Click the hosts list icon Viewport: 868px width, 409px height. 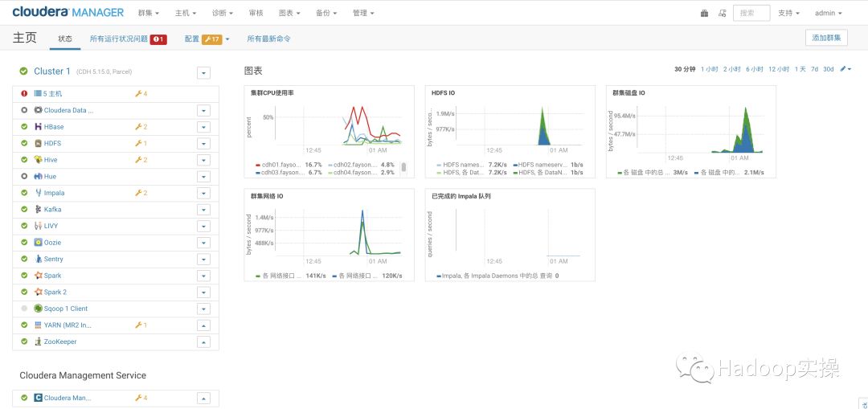(39, 93)
